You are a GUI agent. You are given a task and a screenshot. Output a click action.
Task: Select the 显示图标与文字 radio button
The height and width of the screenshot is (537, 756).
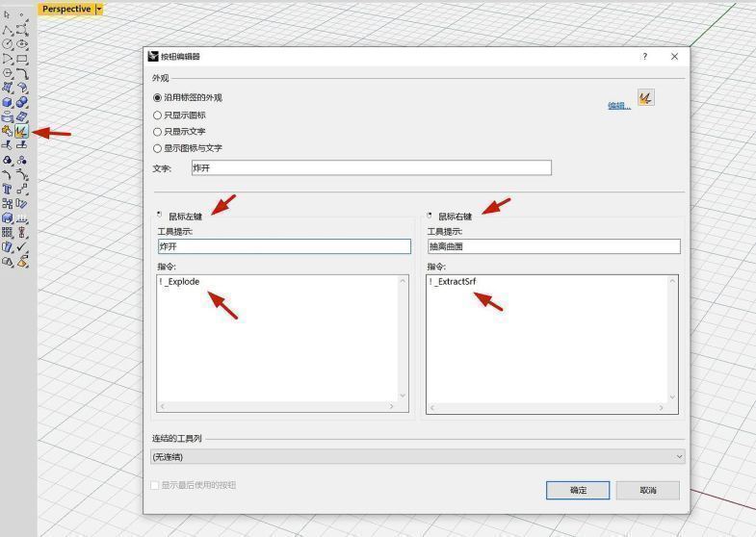point(158,148)
